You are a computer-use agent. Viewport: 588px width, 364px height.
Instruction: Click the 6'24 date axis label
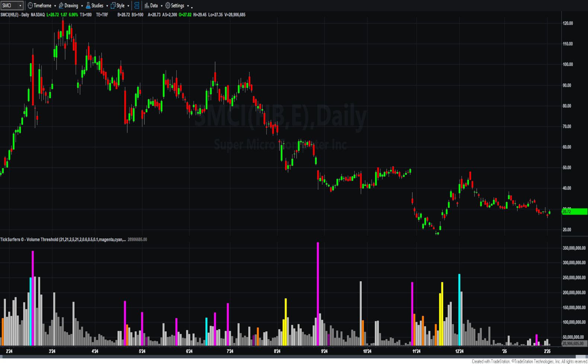pyautogui.click(x=189, y=351)
